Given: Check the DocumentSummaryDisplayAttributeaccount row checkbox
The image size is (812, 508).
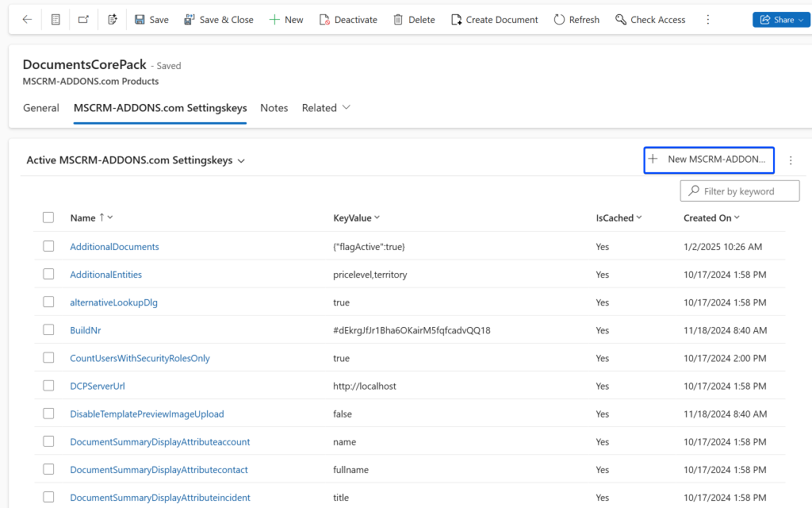Looking at the screenshot, I should (x=48, y=441).
